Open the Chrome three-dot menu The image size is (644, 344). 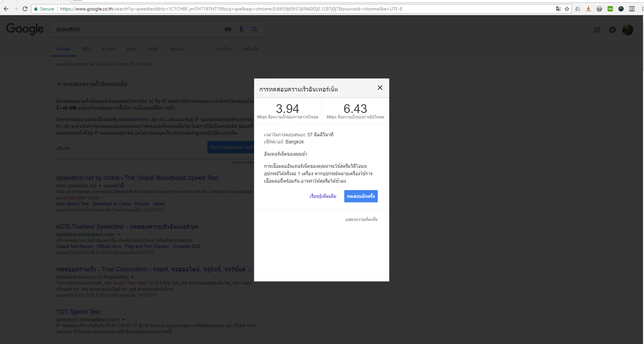642,9
